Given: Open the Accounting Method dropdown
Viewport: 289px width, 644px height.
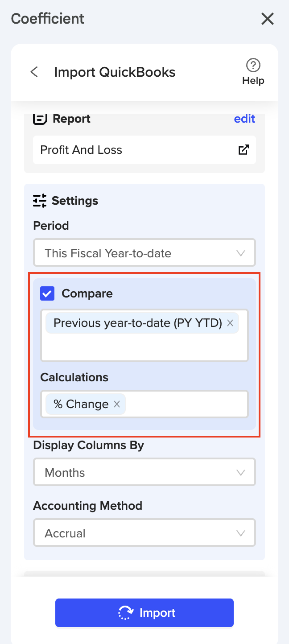Looking at the screenshot, I should [144, 533].
